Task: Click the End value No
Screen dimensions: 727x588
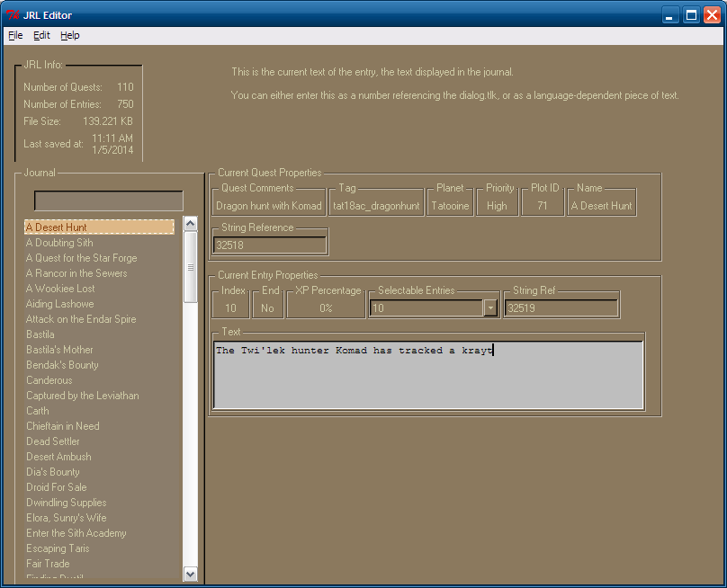Action: 267,308
